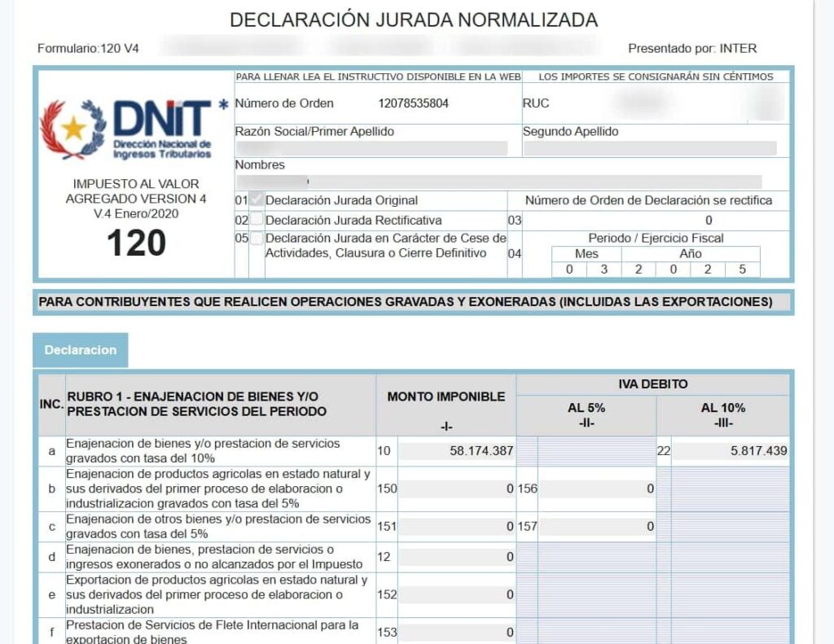Screen dimensions: 834x644
Task: Select the Declaracion tab
Action: pyautogui.click(x=80, y=350)
